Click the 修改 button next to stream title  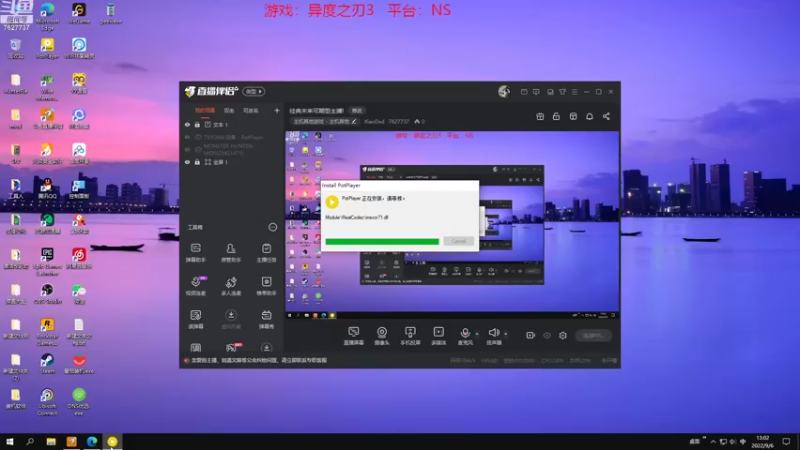(x=357, y=111)
